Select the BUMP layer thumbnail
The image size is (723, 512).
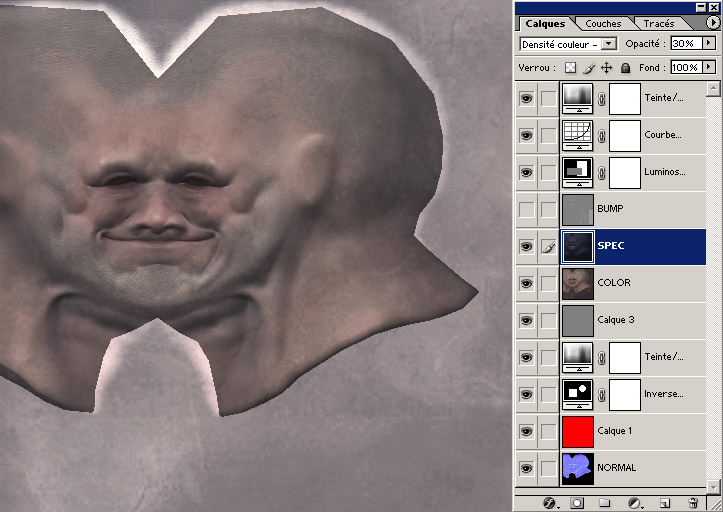578,209
